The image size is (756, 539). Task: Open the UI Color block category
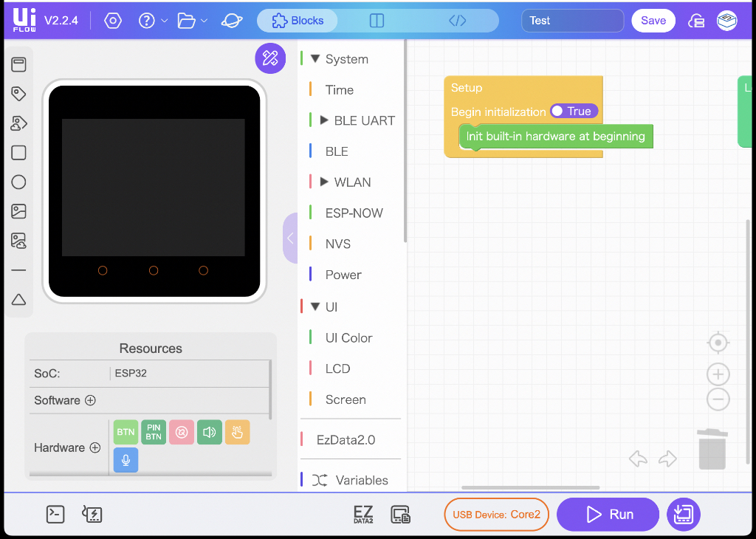coord(348,338)
